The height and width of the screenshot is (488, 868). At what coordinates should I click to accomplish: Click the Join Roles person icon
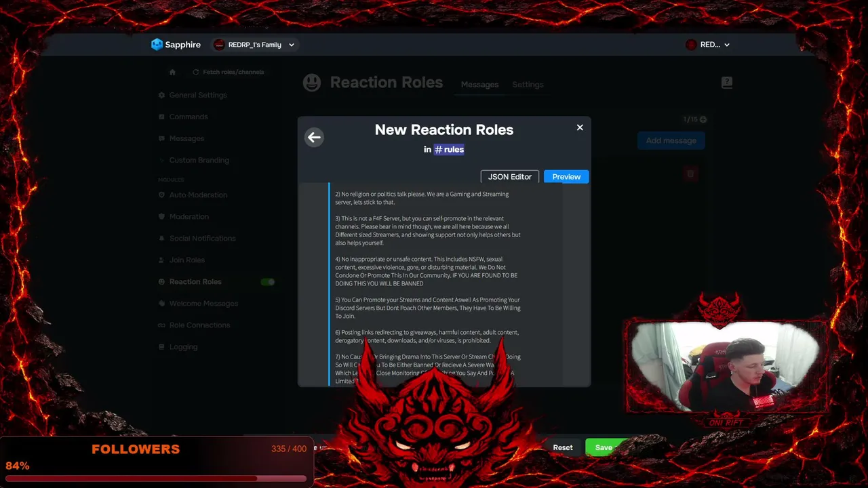pos(161,260)
